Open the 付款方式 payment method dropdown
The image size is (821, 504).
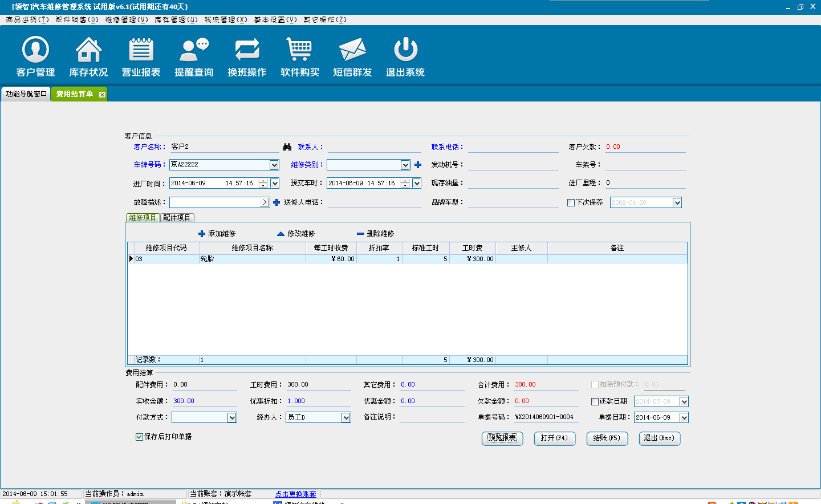pos(232,418)
